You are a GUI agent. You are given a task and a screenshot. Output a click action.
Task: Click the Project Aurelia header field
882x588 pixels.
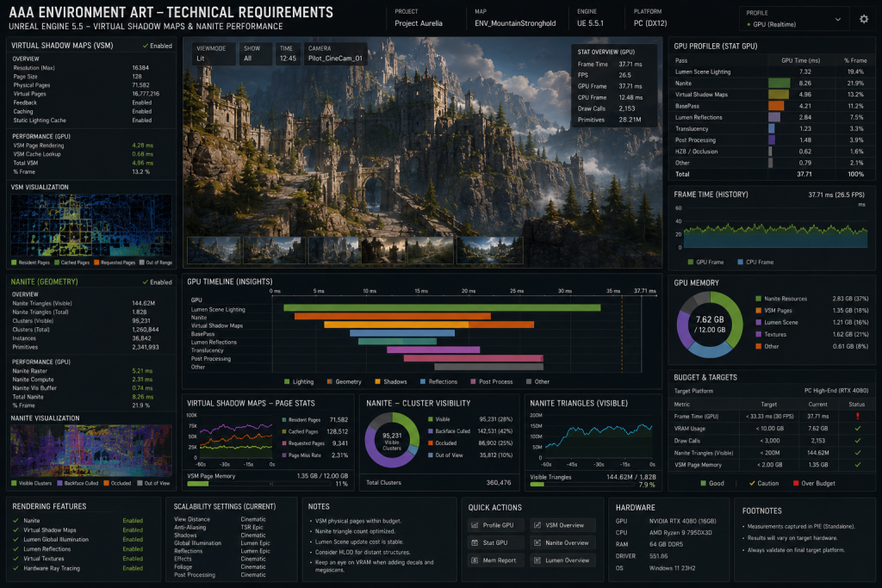pos(419,19)
